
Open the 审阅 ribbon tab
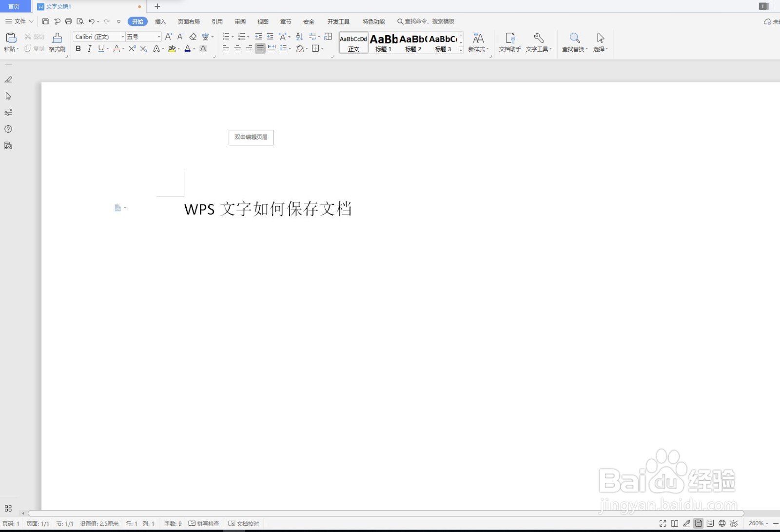(240, 21)
